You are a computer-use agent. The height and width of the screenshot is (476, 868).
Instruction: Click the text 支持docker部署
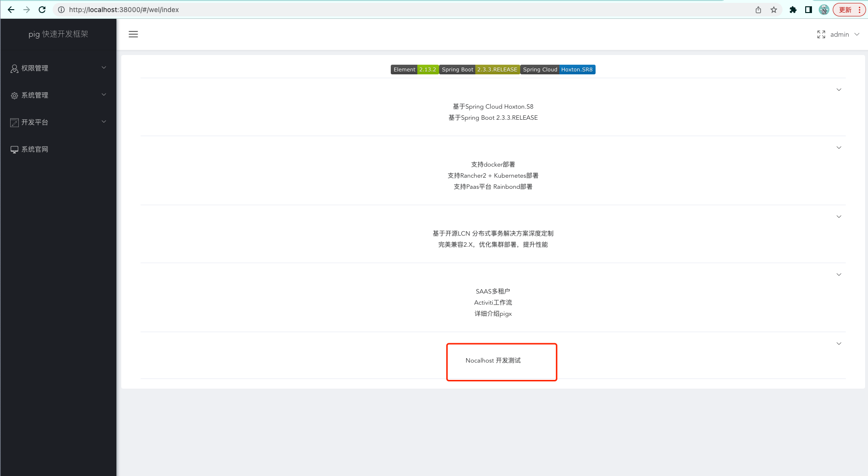(493, 165)
